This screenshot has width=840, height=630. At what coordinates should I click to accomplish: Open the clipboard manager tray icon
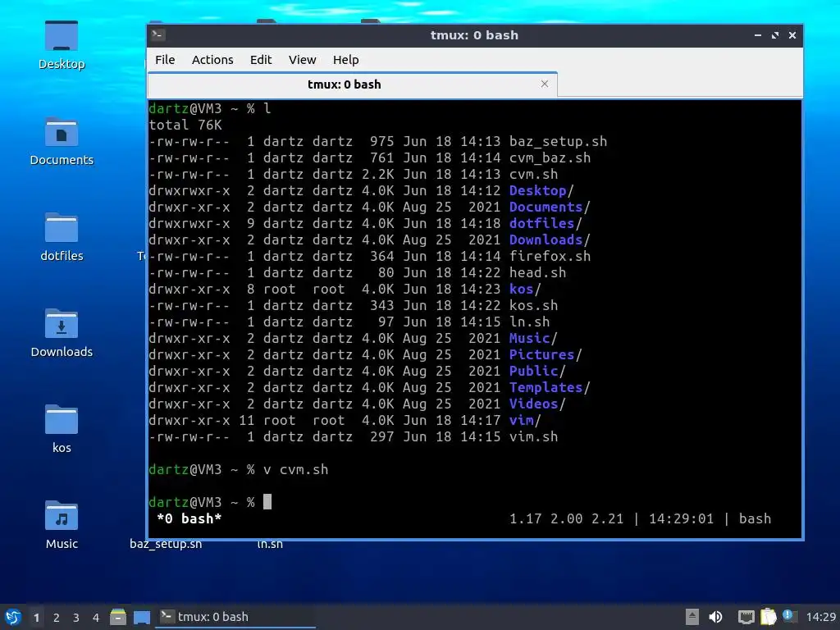(x=768, y=617)
